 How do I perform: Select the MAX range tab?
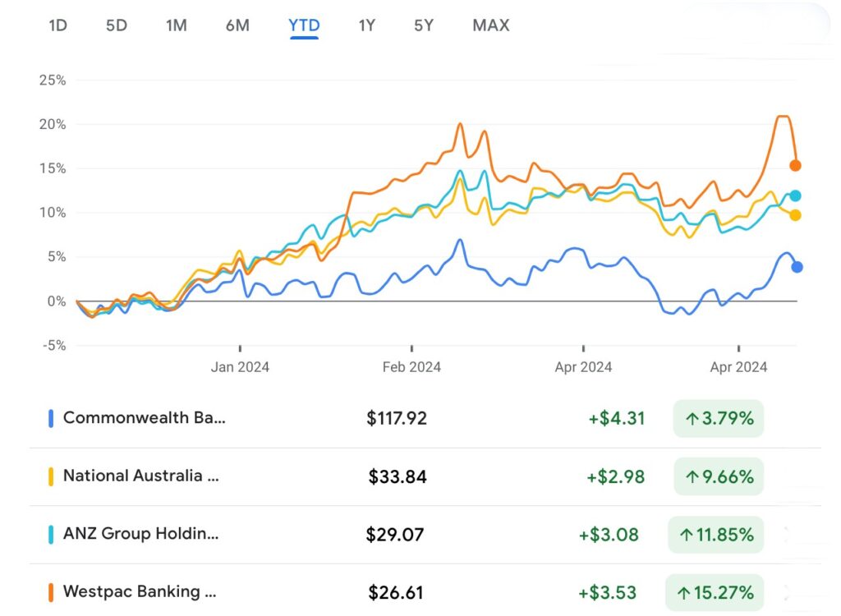491,25
